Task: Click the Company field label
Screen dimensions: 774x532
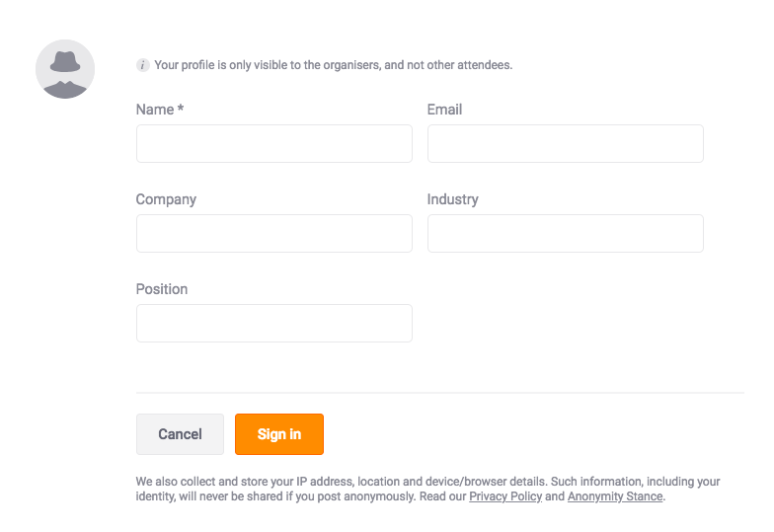Action: 166,199
